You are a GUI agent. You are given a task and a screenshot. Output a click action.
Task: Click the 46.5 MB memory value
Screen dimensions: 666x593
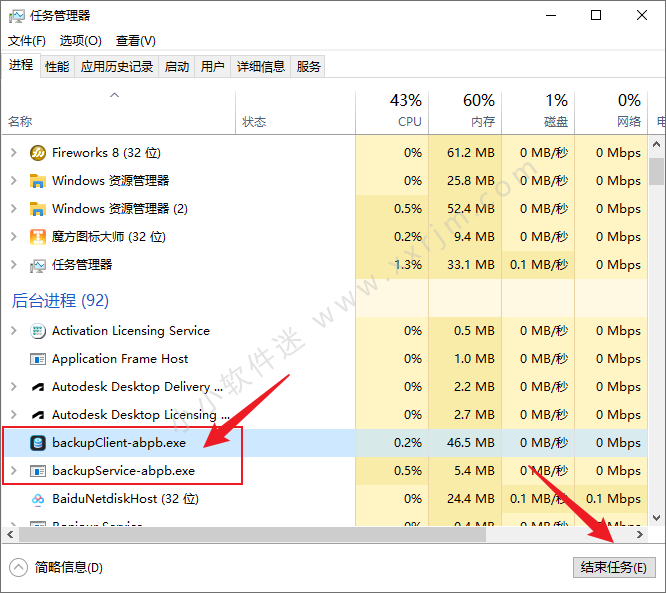click(x=471, y=443)
